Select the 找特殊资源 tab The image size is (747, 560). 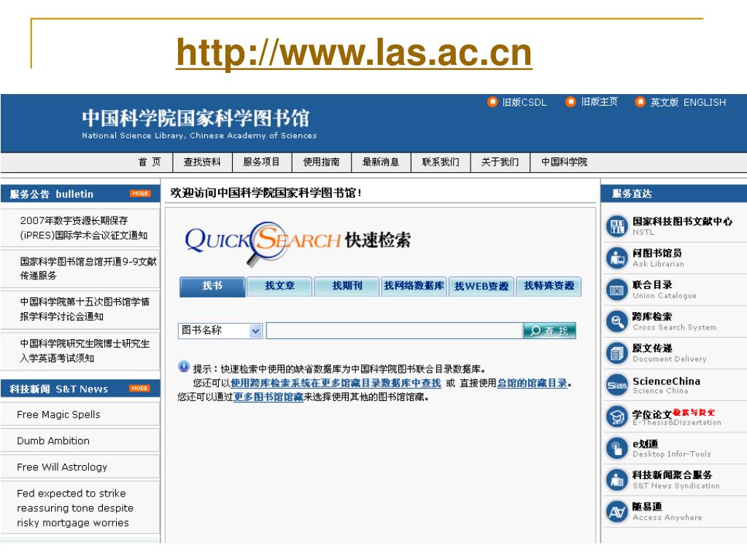coord(549,286)
